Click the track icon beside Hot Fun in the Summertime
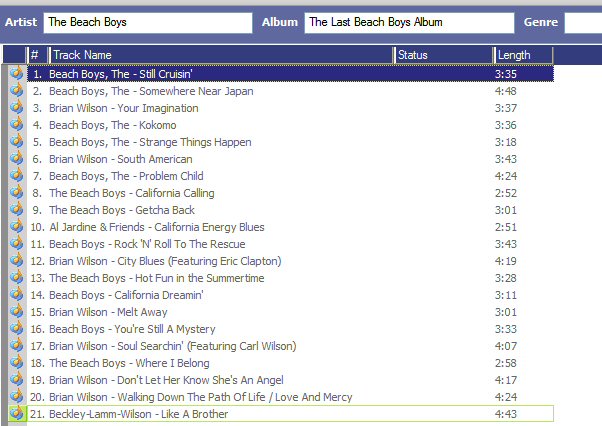602x426 pixels. [x=17, y=277]
